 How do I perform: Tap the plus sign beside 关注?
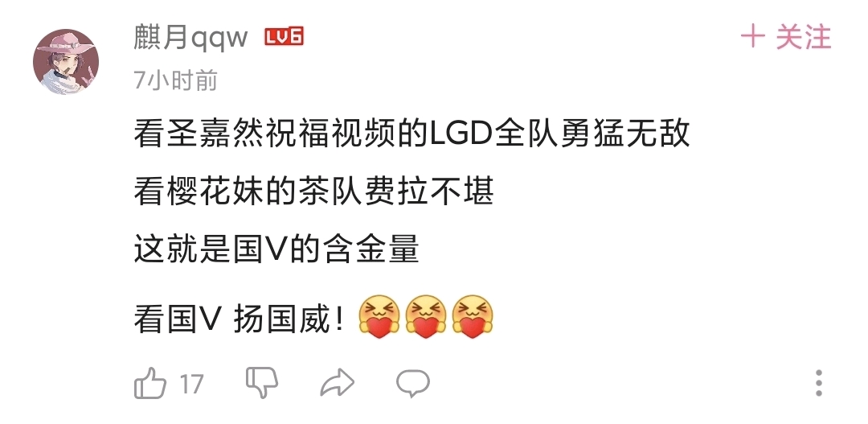pyautogui.click(x=753, y=36)
